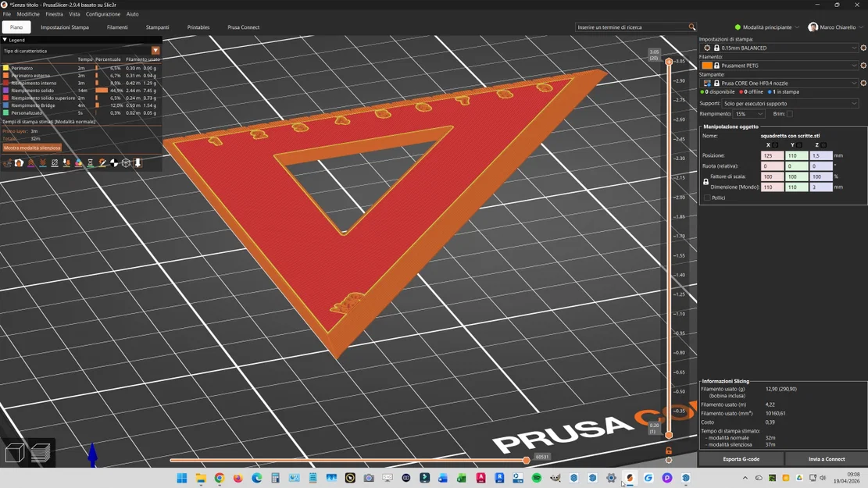The height and width of the screenshot is (488, 868).
Task: Open Modalità principiante mode dropdown
Action: [766, 27]
